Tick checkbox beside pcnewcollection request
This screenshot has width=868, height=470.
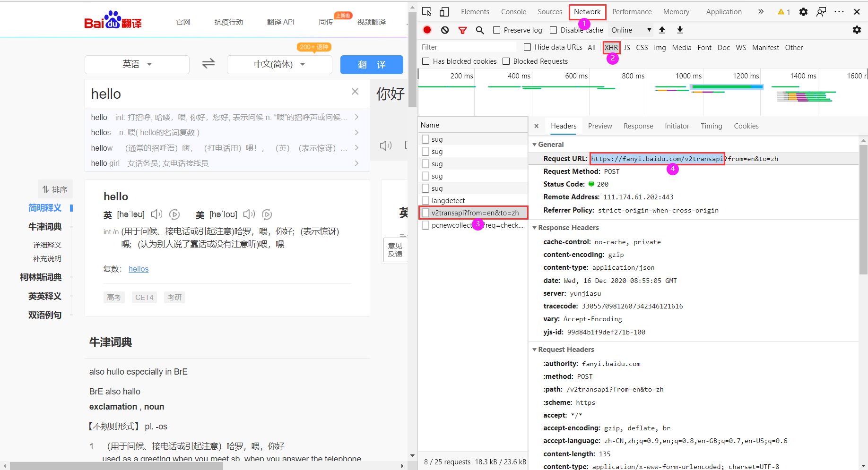pos(425,225)
